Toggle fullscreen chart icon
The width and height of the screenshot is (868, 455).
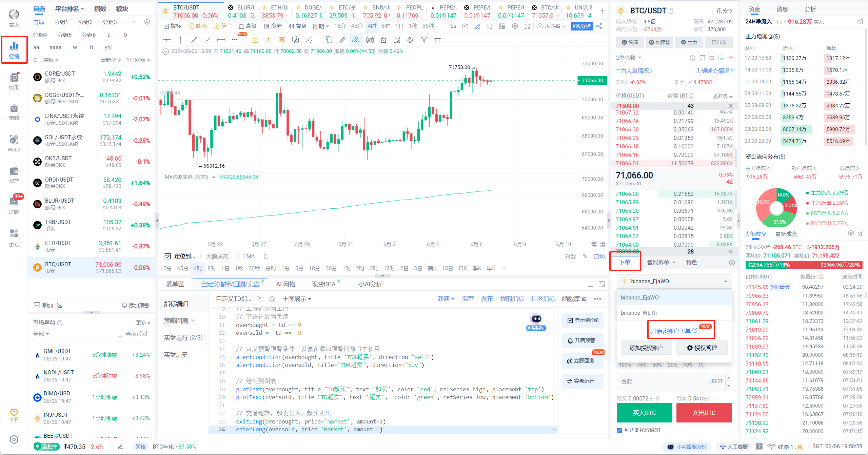527,26
